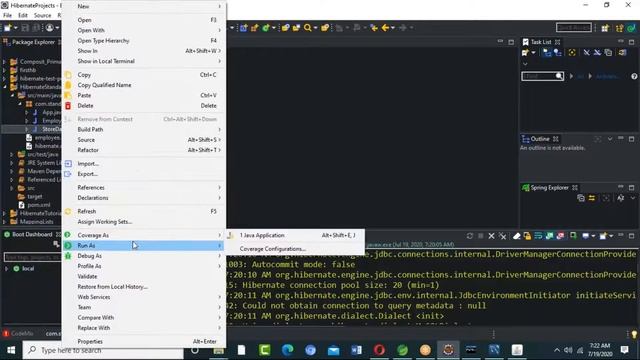Choose Export... from the context menu
Image resolution: width=640 pixels, height=360 pixels.
(144, 174)
